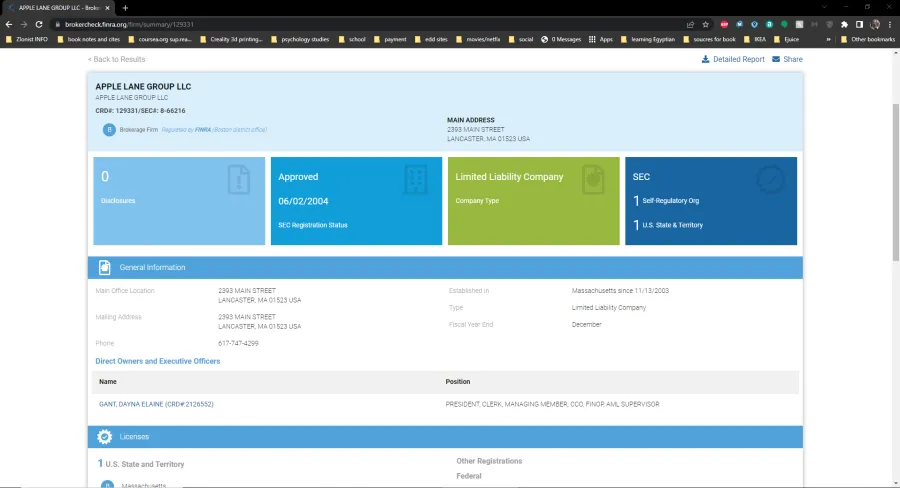Click the share page icon in address bar
The height and width of the screenshot is (488, 900).
[690, 25]
